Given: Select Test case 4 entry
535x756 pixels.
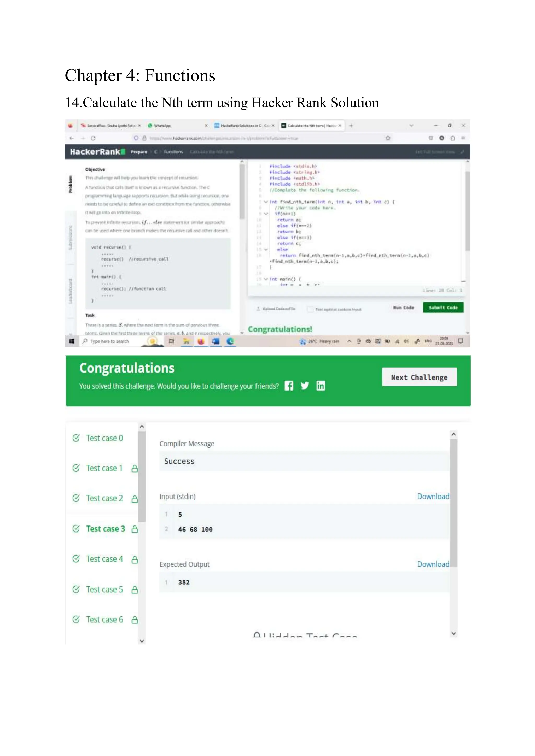Looking at the screenshot, I should click(104, 559).
